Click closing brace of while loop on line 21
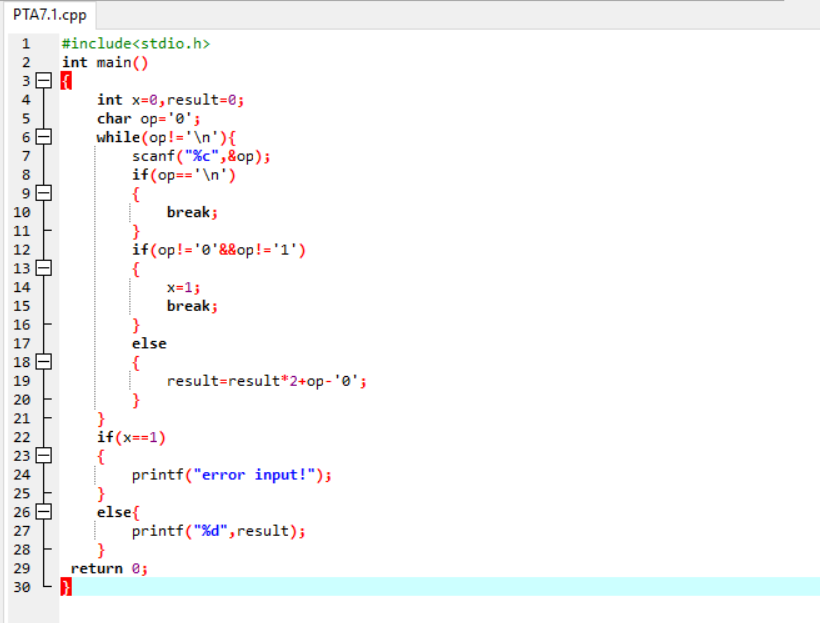This screenshot has height=623, width=820. [x=101, y=419]
